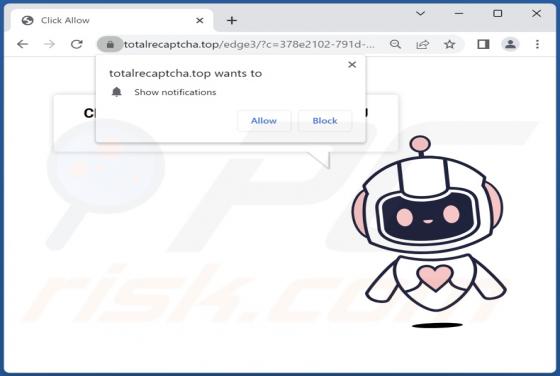The height and width of the screenshot is (376, 560).
Task: Reload the page with the refresh icon
Action: [76, 44]
